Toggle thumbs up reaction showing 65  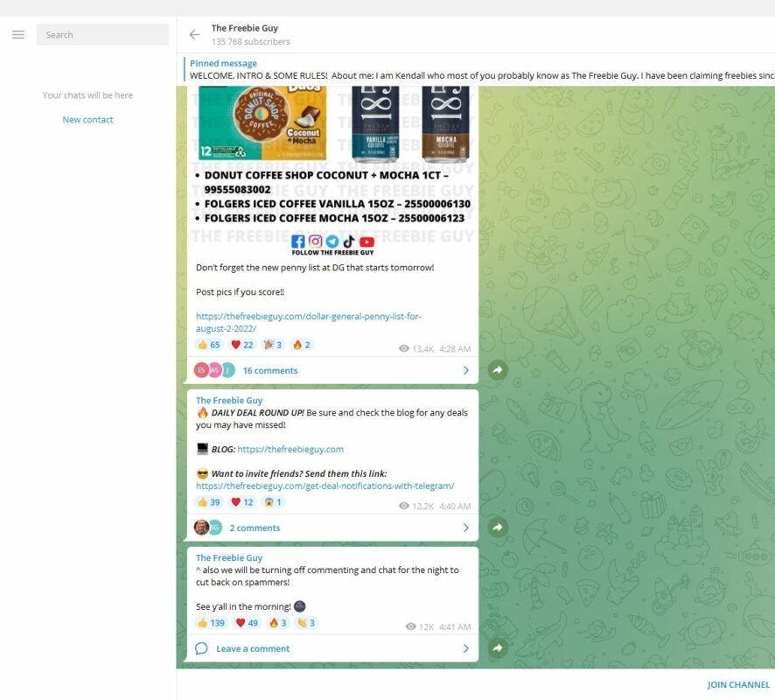(208, 345)
